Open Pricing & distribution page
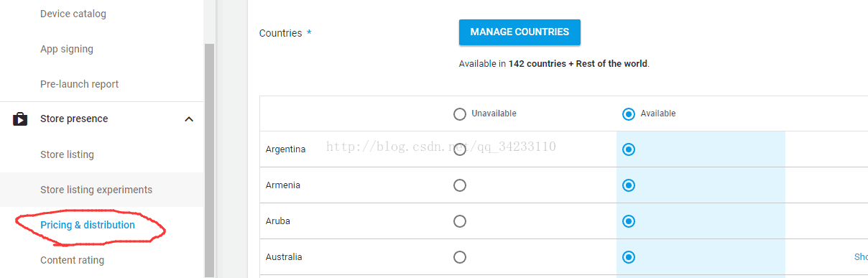The image size is (868, 278). pos(88,225)
